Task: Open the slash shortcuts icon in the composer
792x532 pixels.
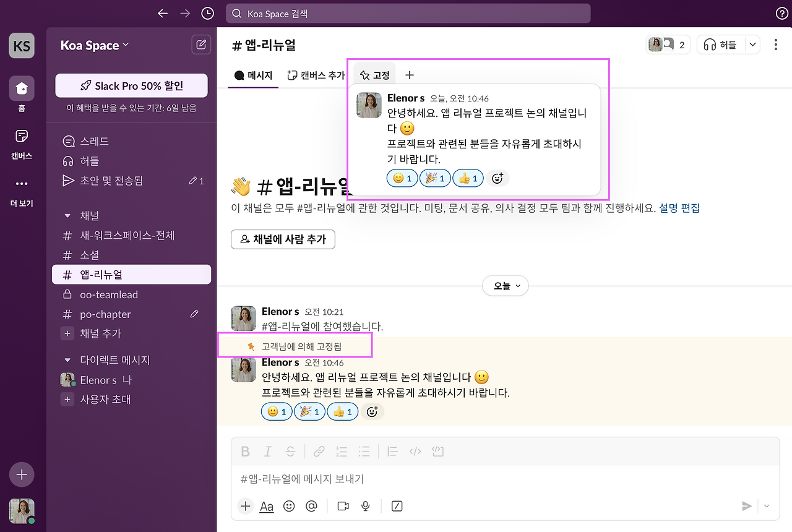Action: pyautogui.click(x=396, y=506)
